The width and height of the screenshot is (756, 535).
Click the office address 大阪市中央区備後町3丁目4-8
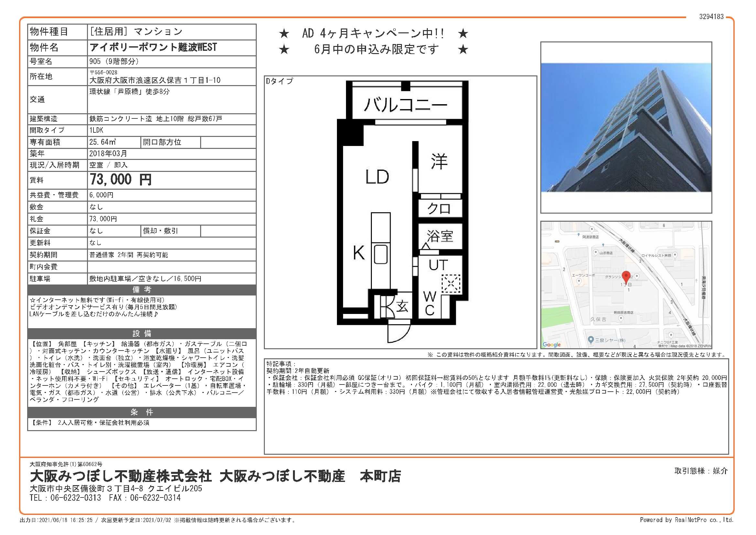[x=86, y=488]
